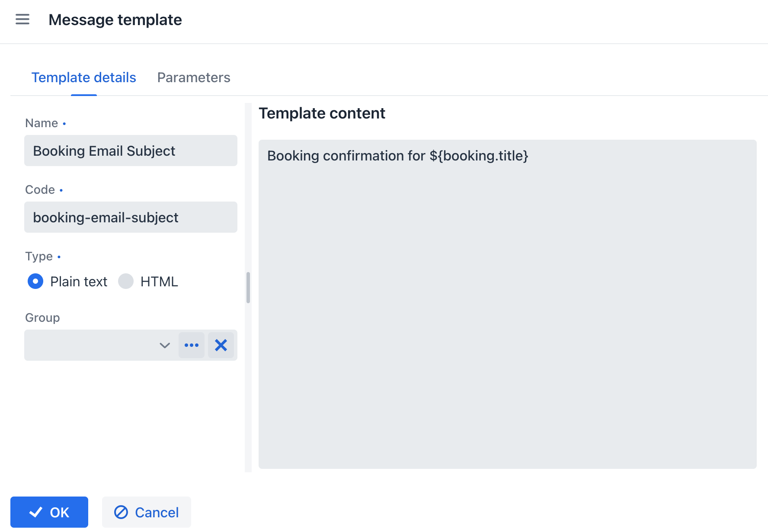Image resolution: width=768 pixels, height=532 pixels.
Task: Focus the Name field 'Booking Email Subject'
Action: click(131, 151)
